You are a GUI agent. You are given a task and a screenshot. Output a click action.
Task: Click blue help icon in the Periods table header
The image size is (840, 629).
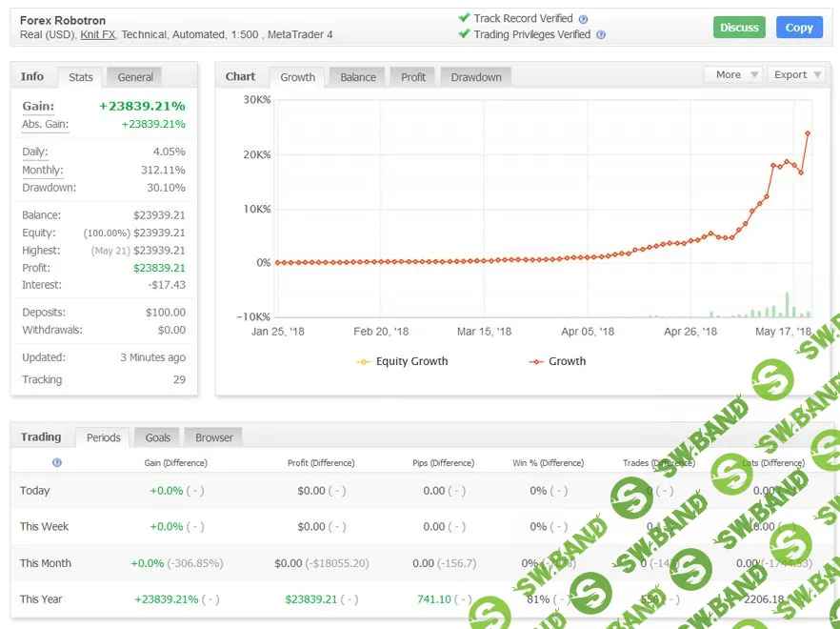tap(57, 462)
